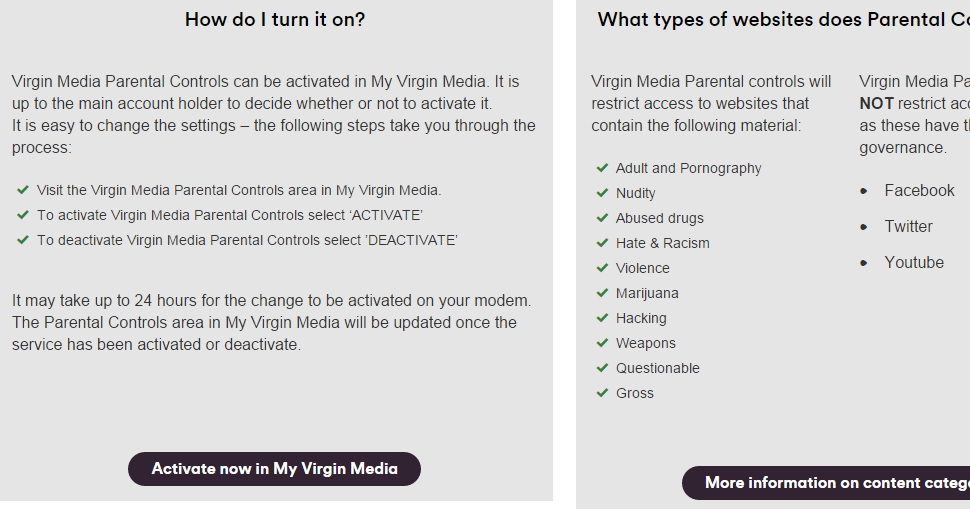This screenshot has height=509, width=970.
Task: Click the checkmark beside the 'DEACTIVATE' instruction
Action: [x=23, y=240]
